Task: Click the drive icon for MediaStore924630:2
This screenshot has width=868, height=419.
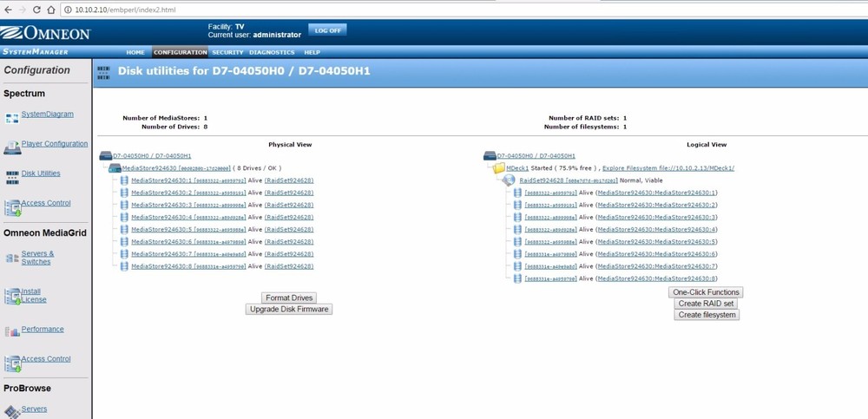Action: point(124,193)
